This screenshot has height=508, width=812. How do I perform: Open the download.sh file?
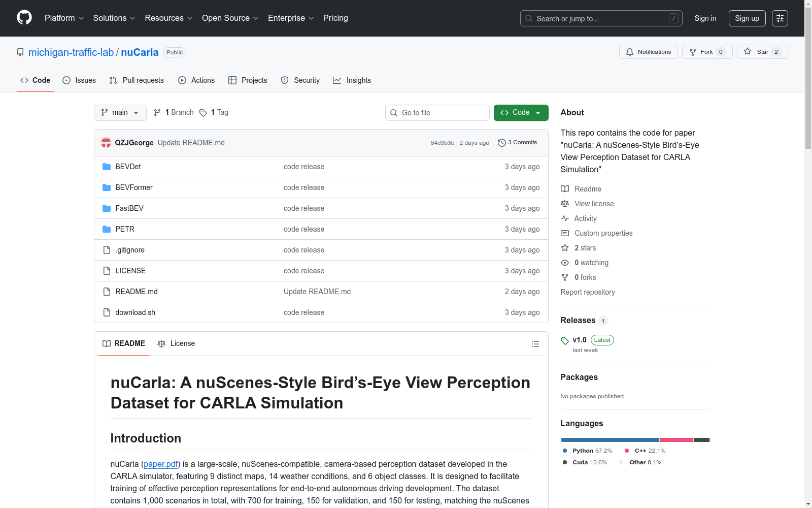click(136, 312)
